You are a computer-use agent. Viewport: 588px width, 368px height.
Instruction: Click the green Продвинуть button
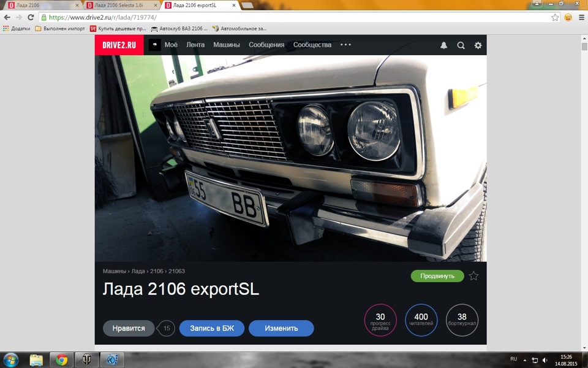[x=437, y=276]
